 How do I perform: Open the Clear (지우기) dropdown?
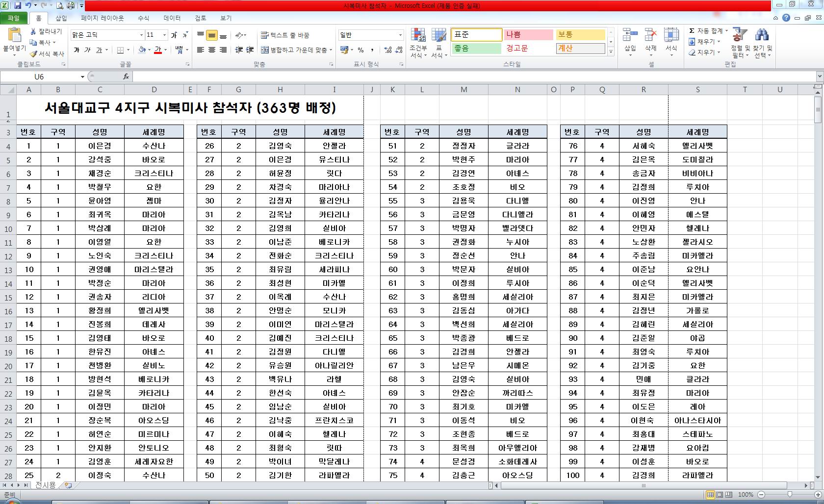pos(704,52)
